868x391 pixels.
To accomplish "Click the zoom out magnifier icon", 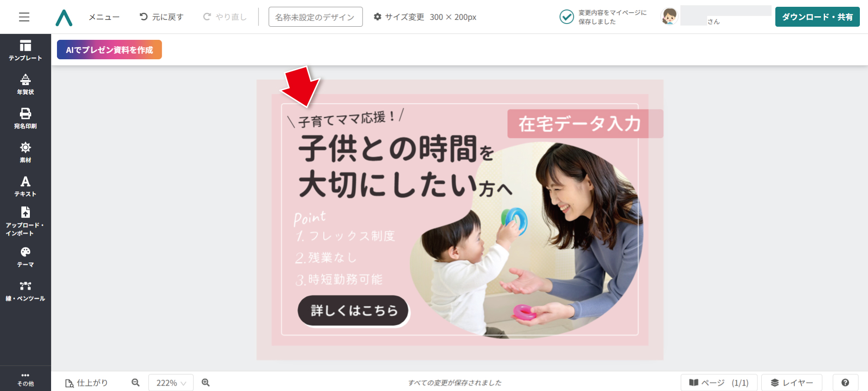I will 136,383.
